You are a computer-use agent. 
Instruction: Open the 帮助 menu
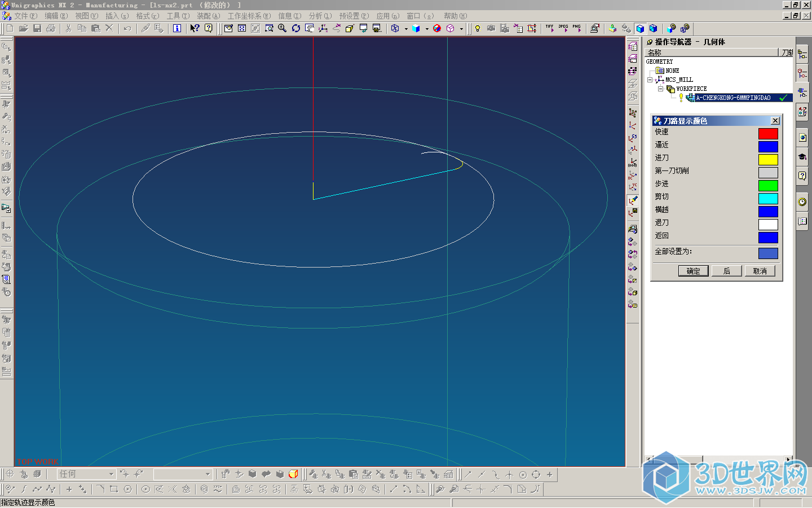455,16
